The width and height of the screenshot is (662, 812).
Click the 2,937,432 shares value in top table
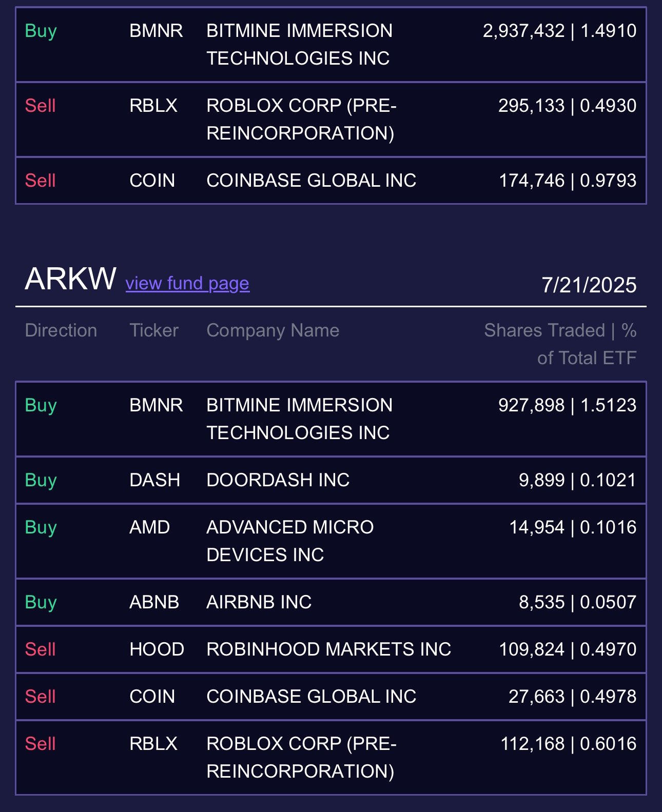click(x=523, y=31)
